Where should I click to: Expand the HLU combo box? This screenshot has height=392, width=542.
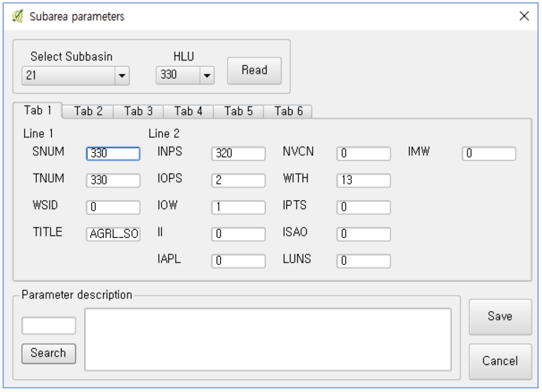207,76
